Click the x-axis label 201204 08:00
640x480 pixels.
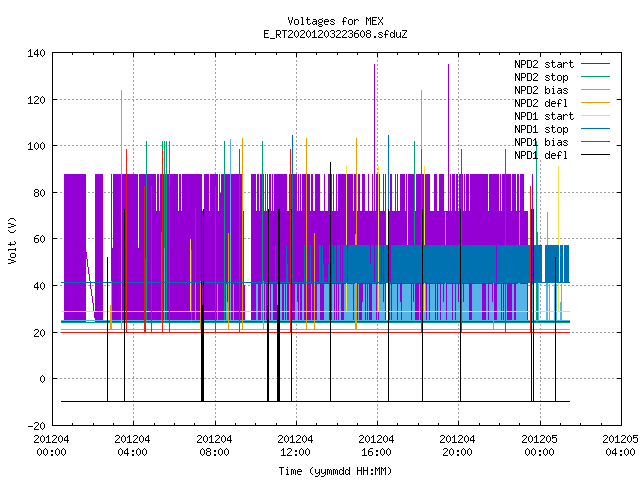[214, 446]
